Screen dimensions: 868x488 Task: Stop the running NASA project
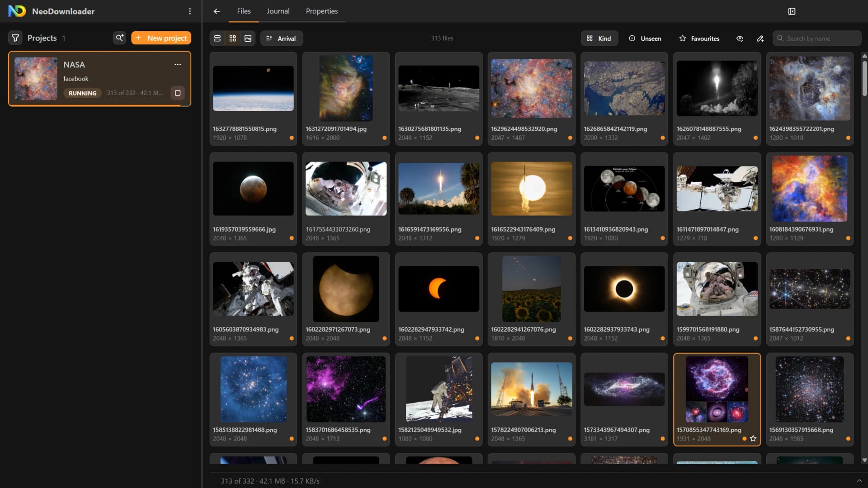point(178,93)
